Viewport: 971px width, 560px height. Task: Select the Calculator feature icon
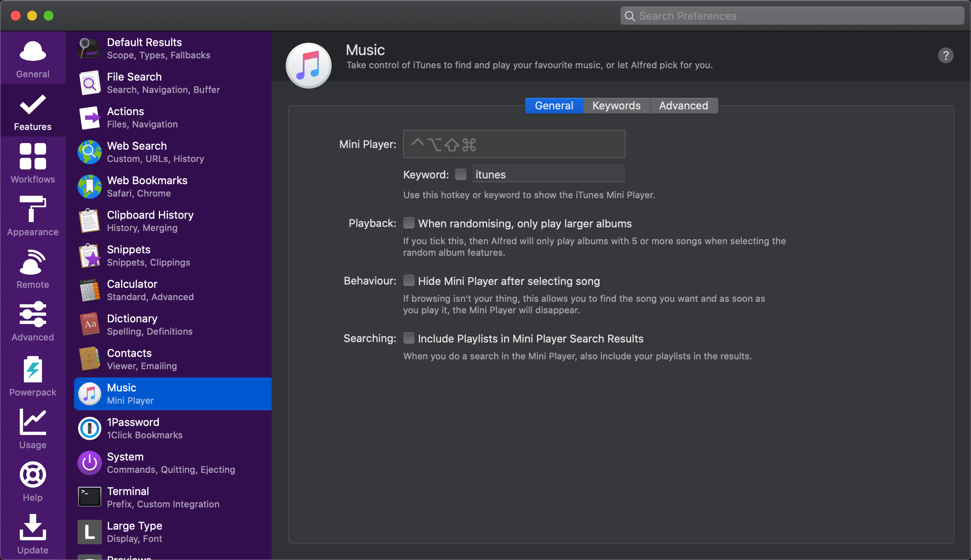[x=90, y=290]
